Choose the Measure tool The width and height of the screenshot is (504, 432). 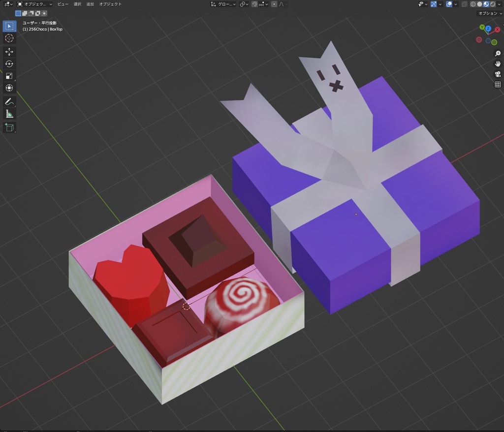(9, 113)
